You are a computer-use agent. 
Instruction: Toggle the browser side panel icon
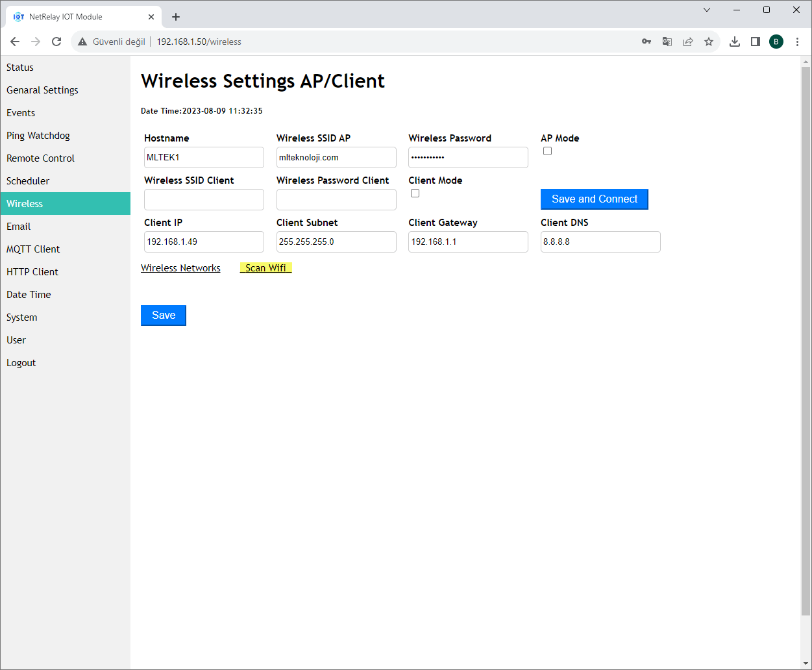(x=755, y=42)
